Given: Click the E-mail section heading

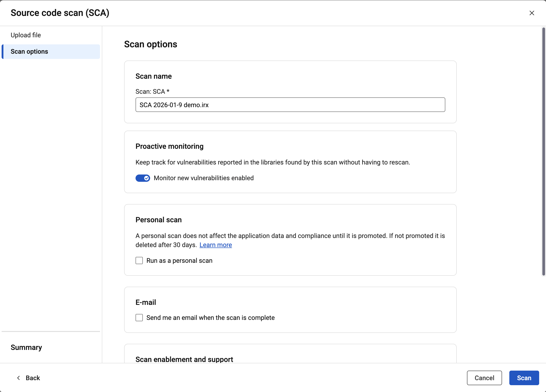Looking at the screenshot, I should 146,302.
